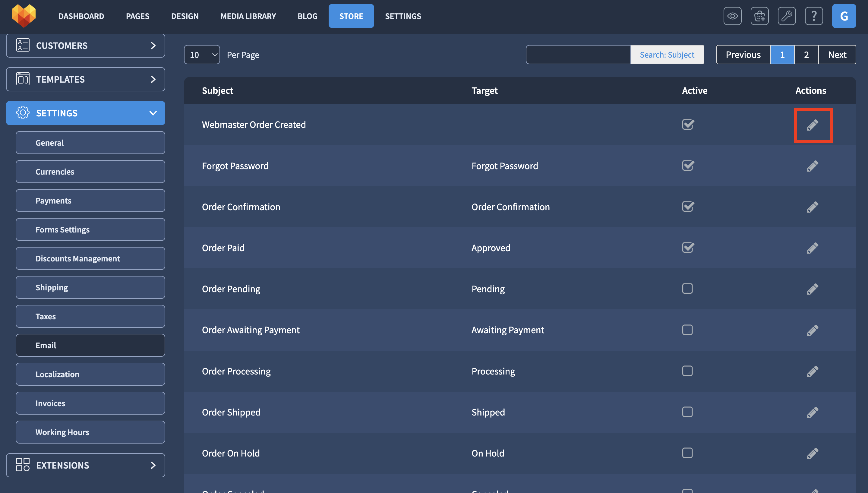
Task: Collapse the Settings section chevron
Action: (x=153, y=113)
